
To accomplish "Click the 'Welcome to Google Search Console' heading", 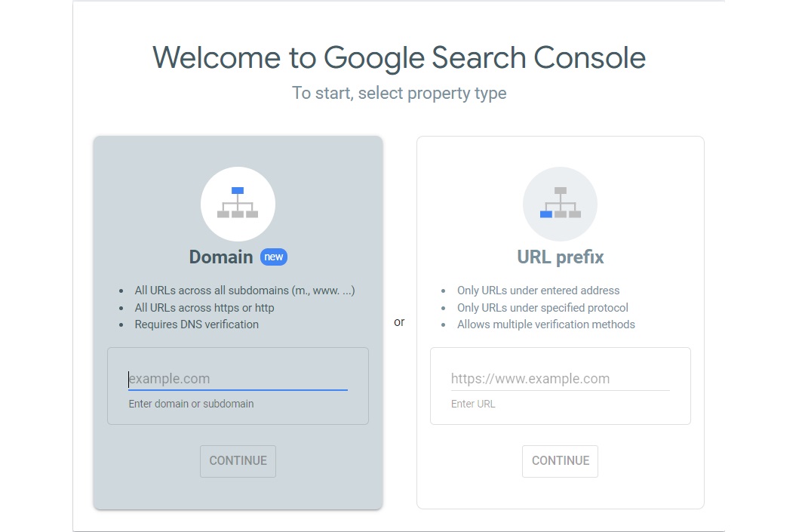I will point(399,57).
